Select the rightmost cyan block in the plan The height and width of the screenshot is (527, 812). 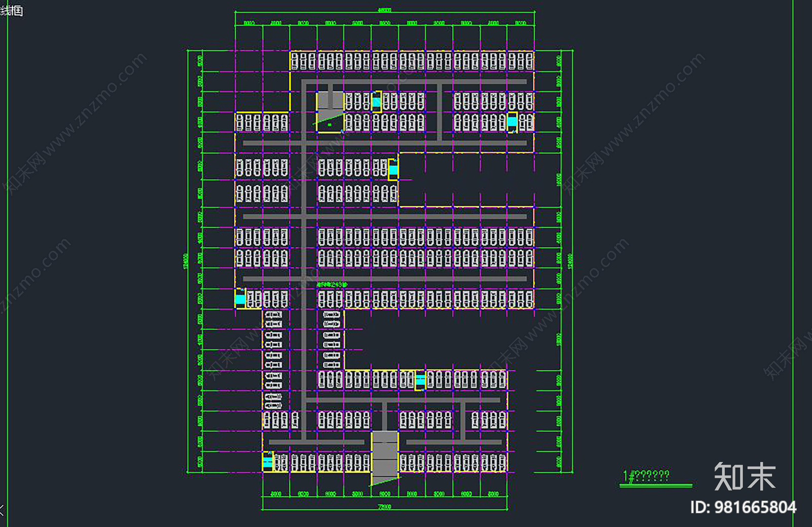coord(512,122)
